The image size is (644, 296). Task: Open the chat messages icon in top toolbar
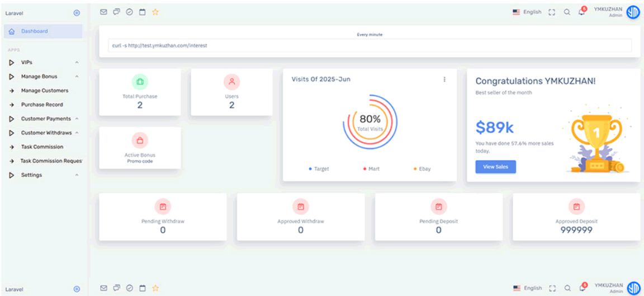[x=116, y=12]
